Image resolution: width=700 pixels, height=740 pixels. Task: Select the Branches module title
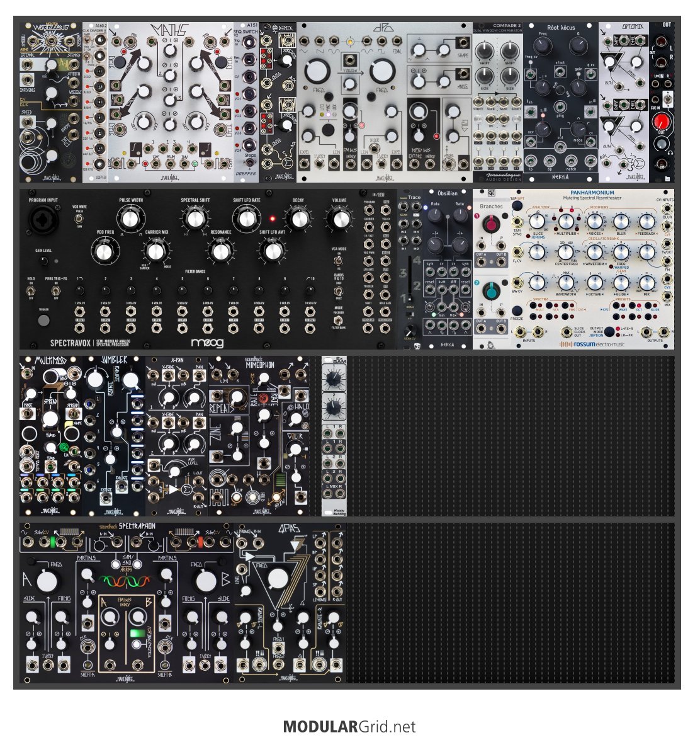(491, 206)
